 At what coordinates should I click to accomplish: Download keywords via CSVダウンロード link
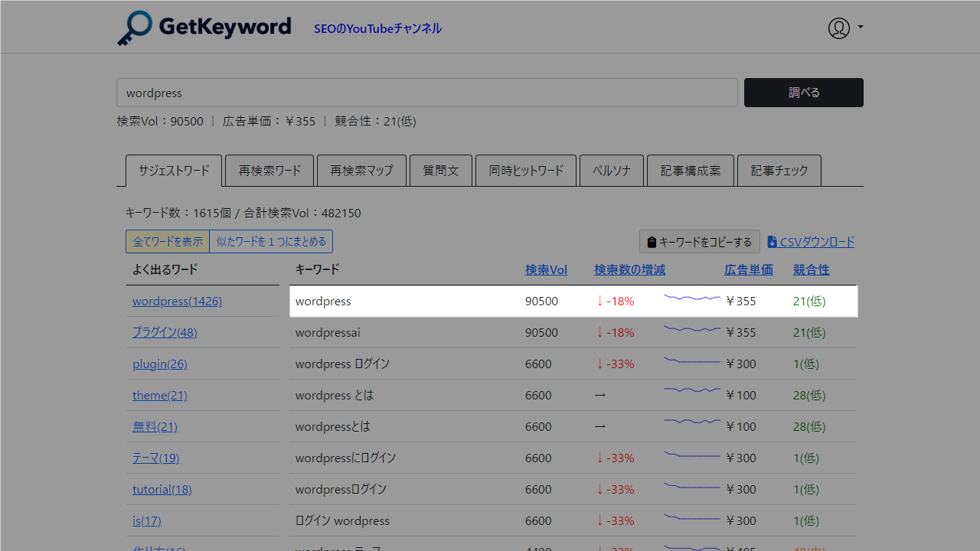click(x=816, y=241)
